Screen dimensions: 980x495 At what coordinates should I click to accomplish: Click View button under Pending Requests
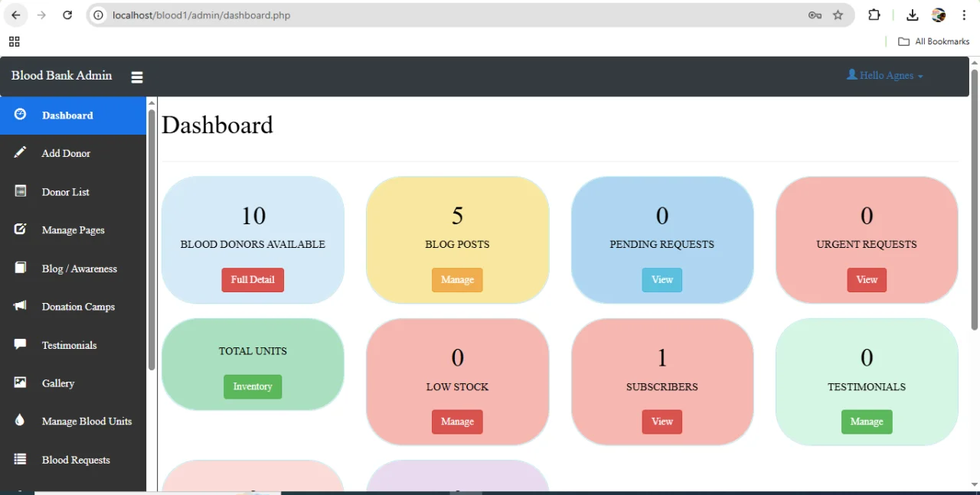662,280
